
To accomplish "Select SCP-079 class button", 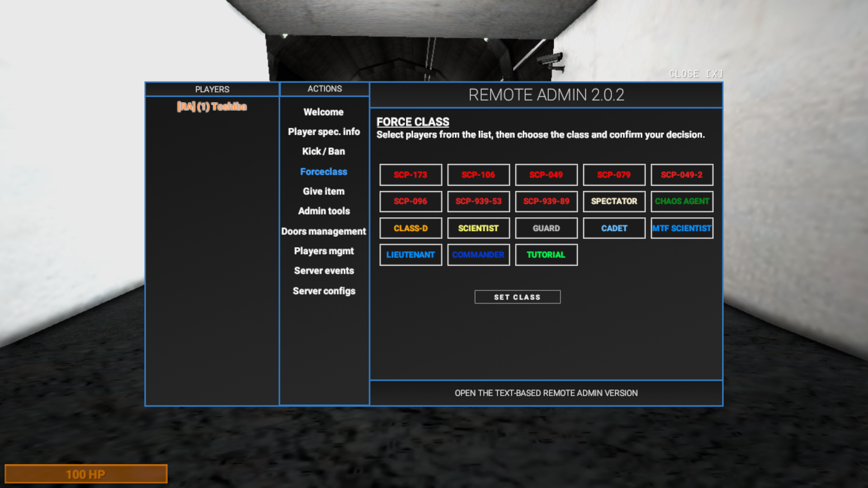I will tap(614, 175).
